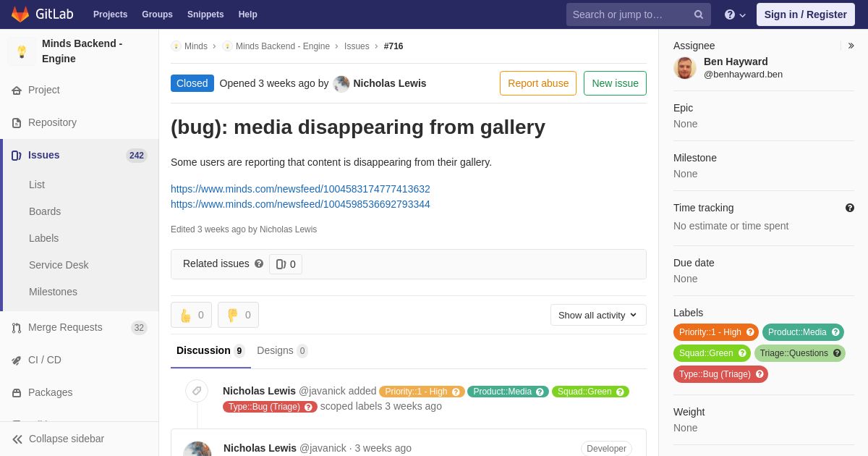
Task: Switch to the Discussion tab
Action: click(x=210, y=351)
